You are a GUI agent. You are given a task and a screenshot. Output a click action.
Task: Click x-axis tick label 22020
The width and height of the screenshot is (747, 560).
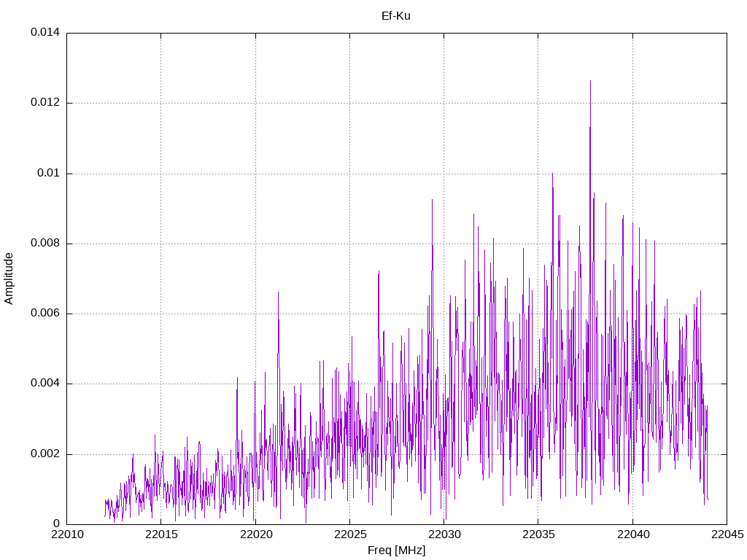[256, 534]
